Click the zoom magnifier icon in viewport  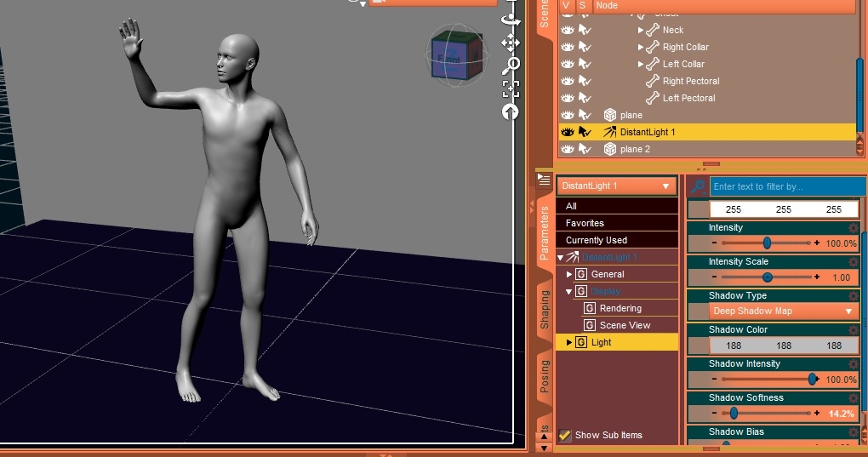511,65
